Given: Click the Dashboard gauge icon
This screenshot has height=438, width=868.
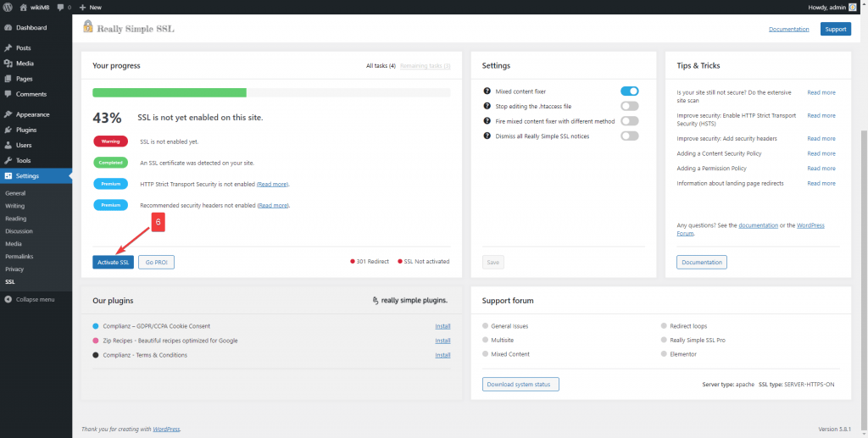Looking at the screenshot, I should click(x=8, y=28).
